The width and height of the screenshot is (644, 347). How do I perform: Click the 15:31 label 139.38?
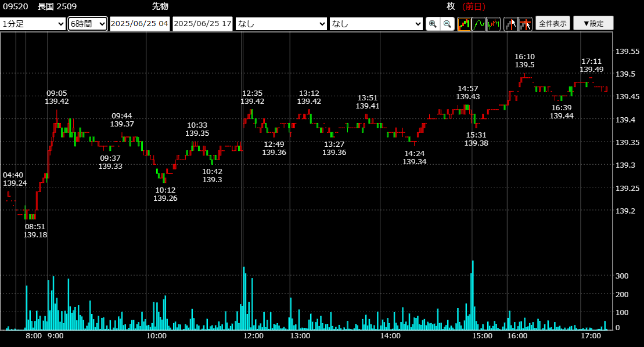476,139
